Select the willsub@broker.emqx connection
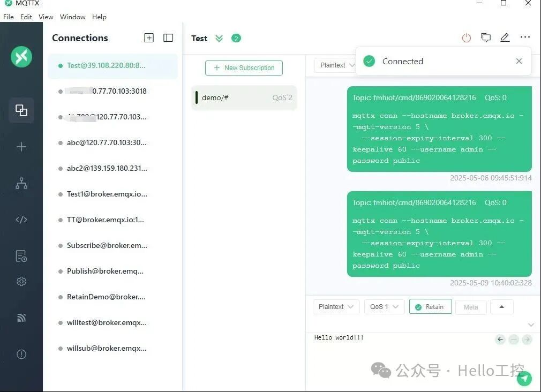The width and height of the screenshot is (541, 392). [113, 348]
